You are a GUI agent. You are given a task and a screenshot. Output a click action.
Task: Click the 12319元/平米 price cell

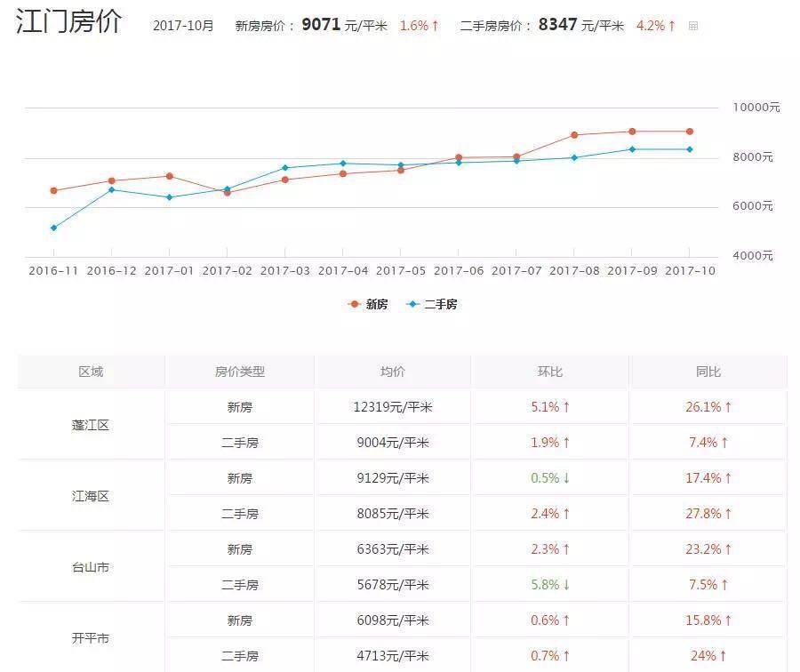[392, 407]
